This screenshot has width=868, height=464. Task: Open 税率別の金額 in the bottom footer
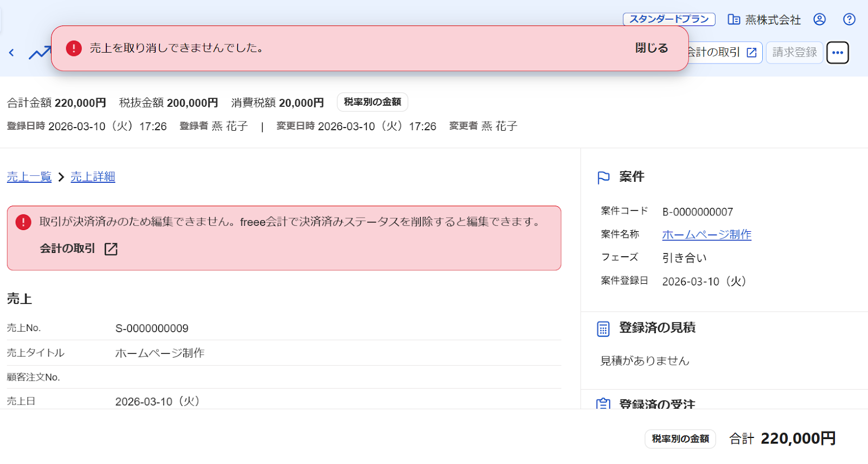(x=680, y=438)
